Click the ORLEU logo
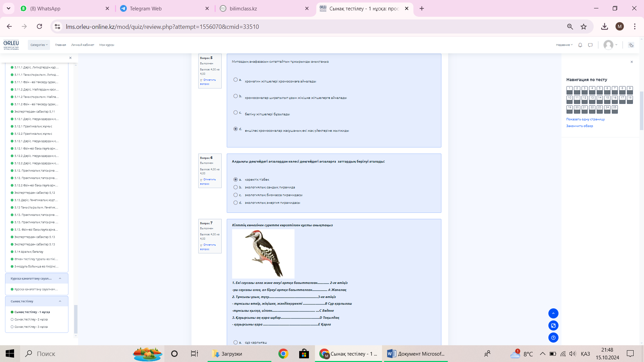 (11, 45)
